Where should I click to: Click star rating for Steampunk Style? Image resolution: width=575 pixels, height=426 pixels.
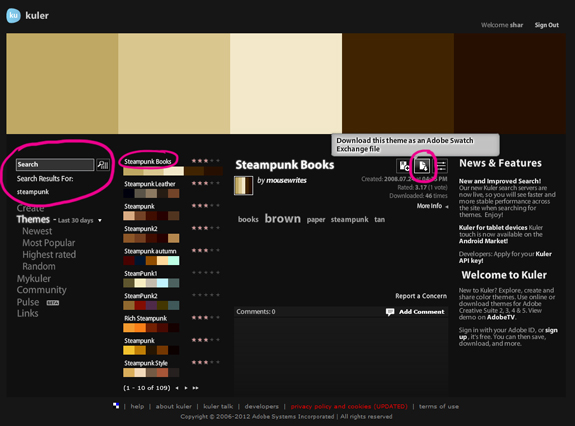tap(205, 362)
